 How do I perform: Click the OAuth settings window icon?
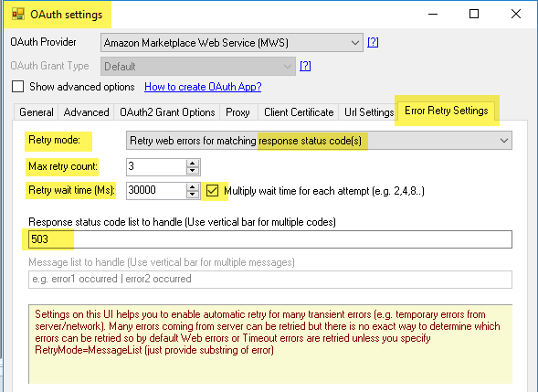click(18, 14)
